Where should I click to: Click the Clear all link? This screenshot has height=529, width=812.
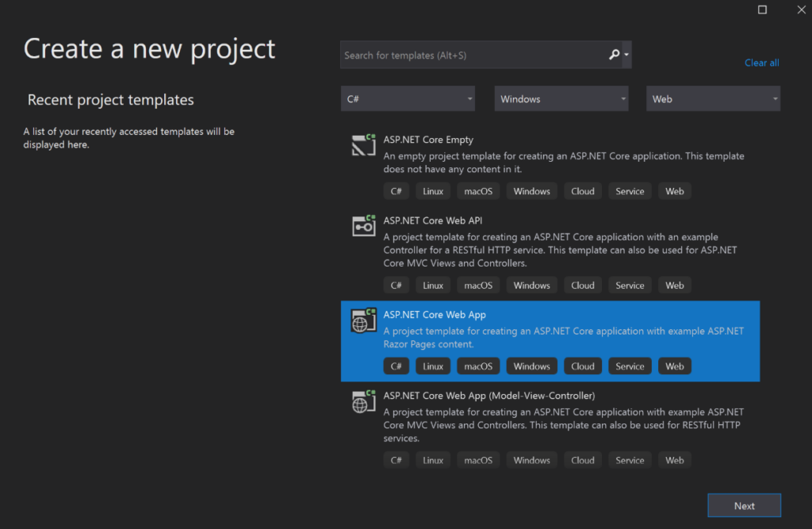click(x=760, y=62)
